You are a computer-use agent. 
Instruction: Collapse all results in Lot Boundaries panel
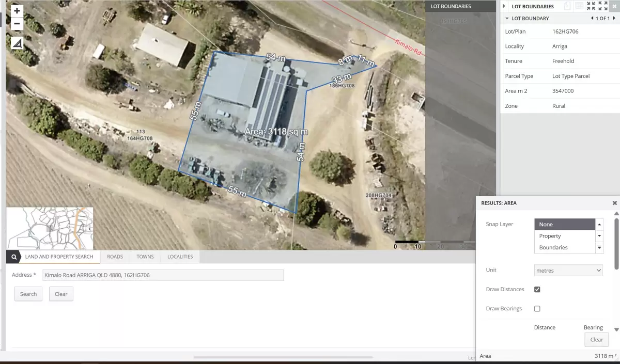pyautogui.click(x=591, y=6)
